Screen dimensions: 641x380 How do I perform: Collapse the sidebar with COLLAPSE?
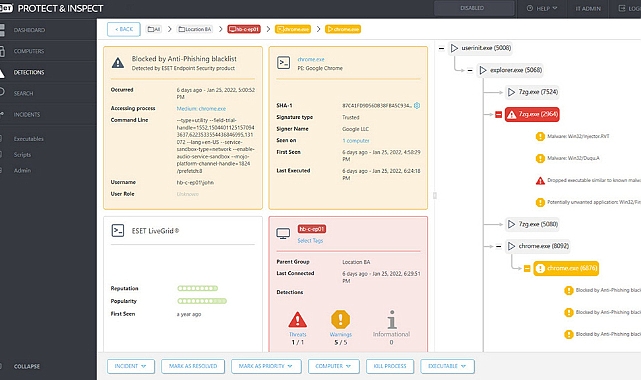(x=27, y=367)
